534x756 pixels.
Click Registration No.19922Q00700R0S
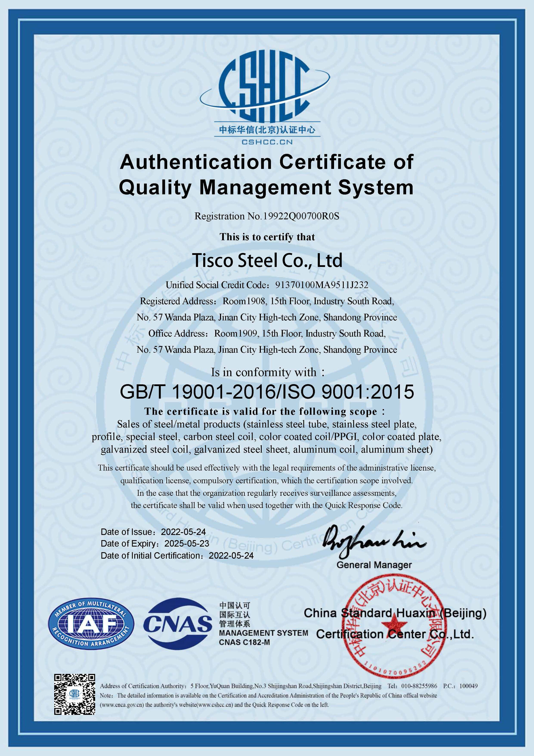267,216
